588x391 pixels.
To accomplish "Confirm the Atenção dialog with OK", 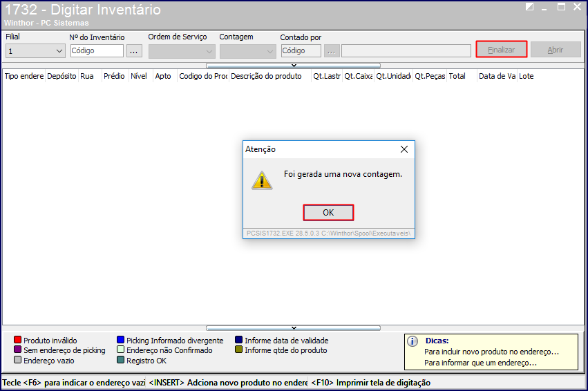I will tap(328, 213).
